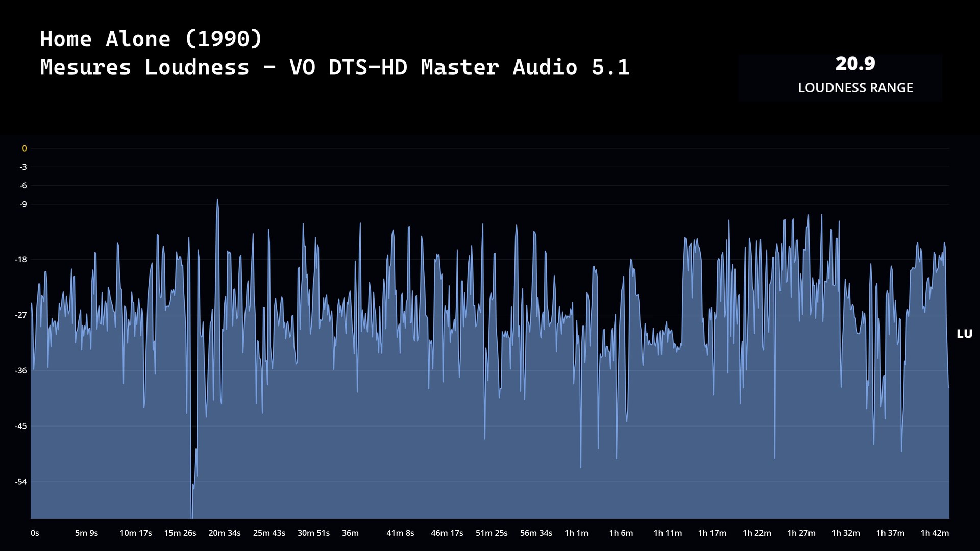The width and height of the screenshot is (980, 551).
Task: Click the '41m 8s' time axis label
Action: [400, 533]
